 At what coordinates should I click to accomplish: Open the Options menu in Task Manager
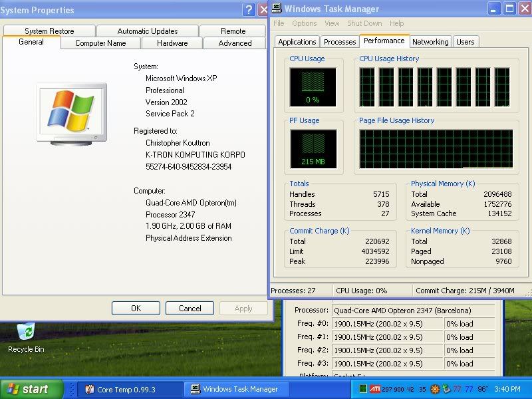[305, 23]
